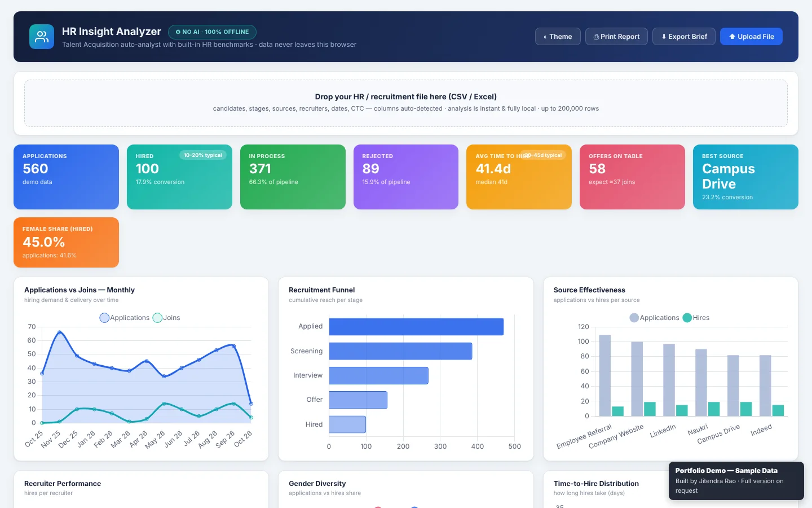
Task: Click the Portfolio Demo — Sample Data notice
Action: coord(736,481)
